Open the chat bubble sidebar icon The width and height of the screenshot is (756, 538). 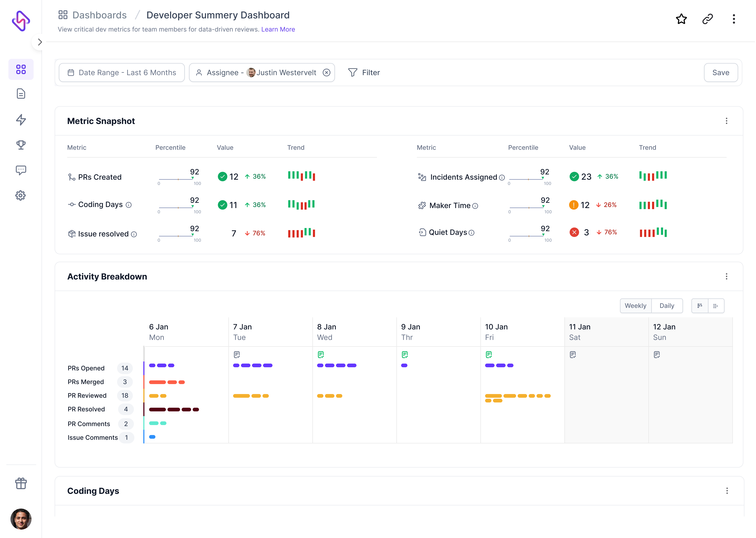[21, 170]
